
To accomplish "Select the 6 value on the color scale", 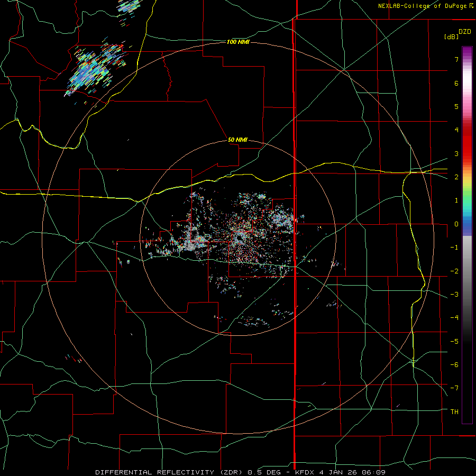I will 456,83.
